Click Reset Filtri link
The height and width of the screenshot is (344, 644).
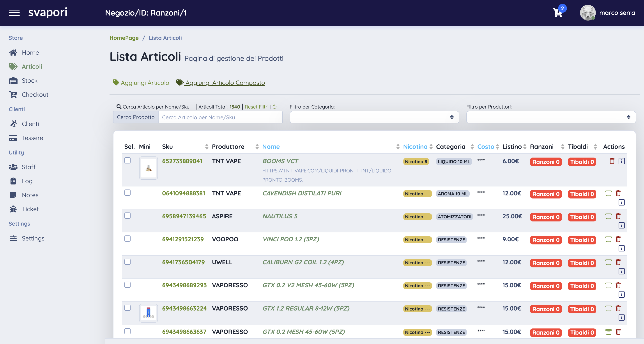pos(256,107)
